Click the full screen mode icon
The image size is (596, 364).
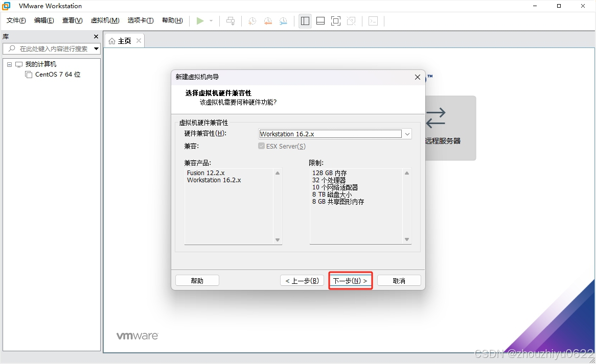point(336,21)
